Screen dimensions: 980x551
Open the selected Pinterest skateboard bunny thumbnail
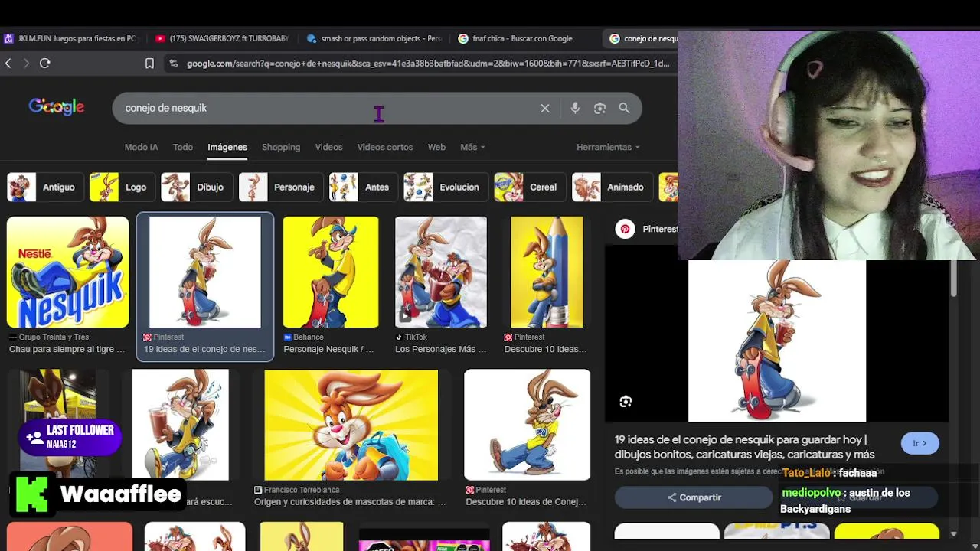[x=204, y=272]
